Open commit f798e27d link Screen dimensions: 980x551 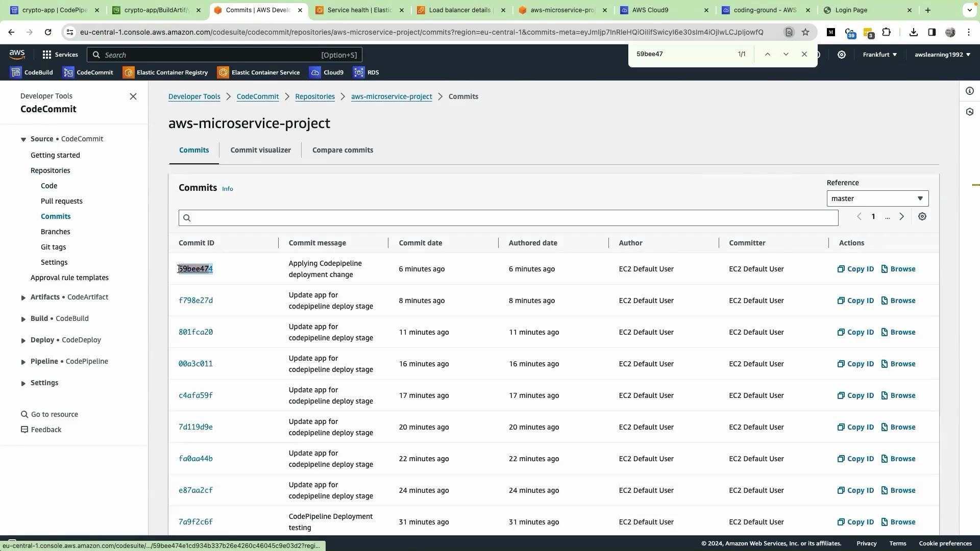[195, 300]
